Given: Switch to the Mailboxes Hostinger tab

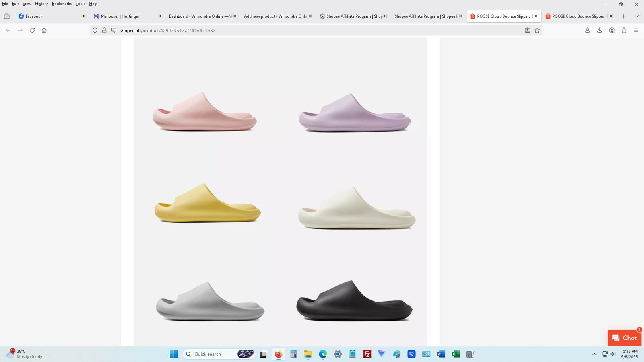Looking at the screenshot, I should point(123,16).
